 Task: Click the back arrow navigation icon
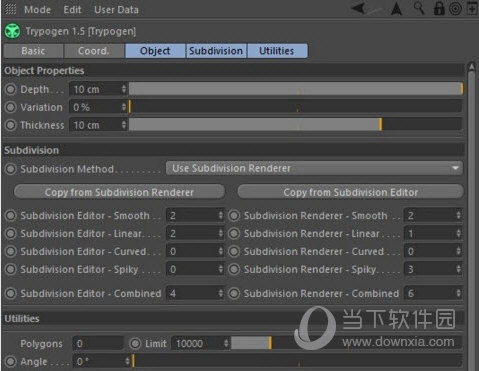359,8
